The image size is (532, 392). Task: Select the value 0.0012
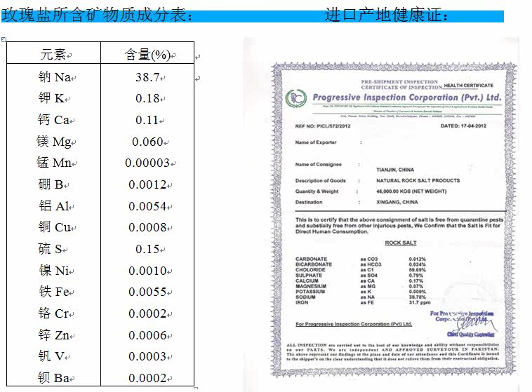pyautogui.click(x=147, y=185)
